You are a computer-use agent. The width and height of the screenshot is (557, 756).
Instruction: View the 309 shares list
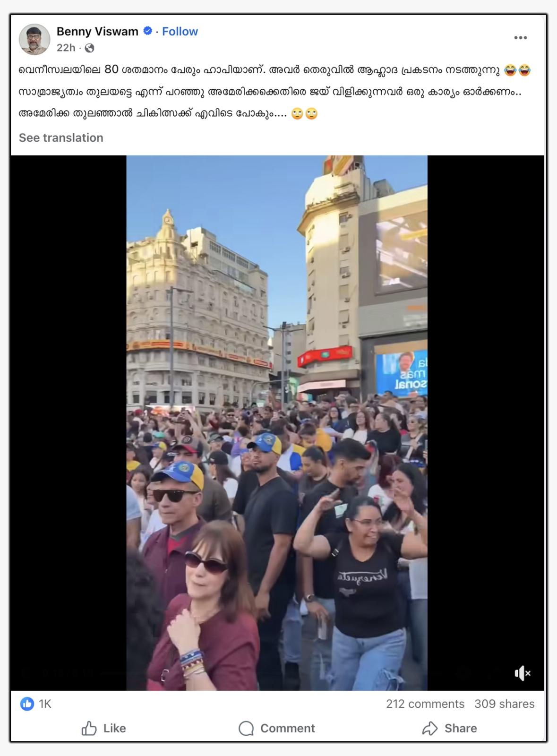pyautogui.click(x=505, y=704)
